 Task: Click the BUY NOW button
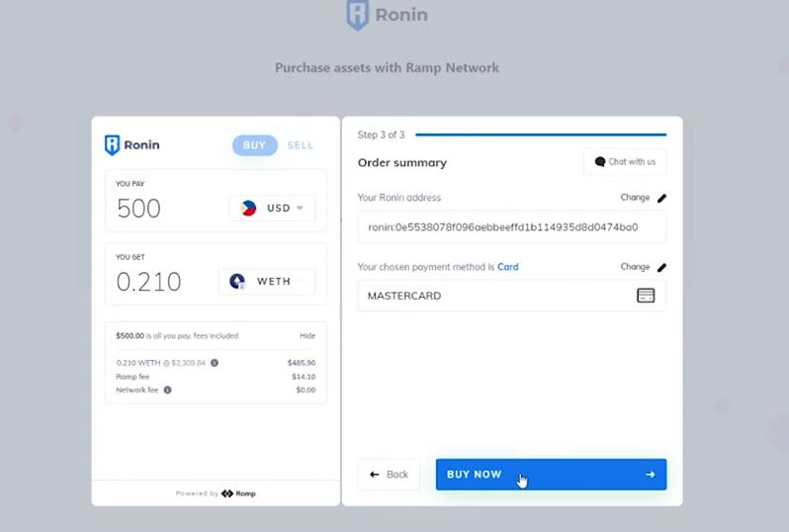coord(551,474)
